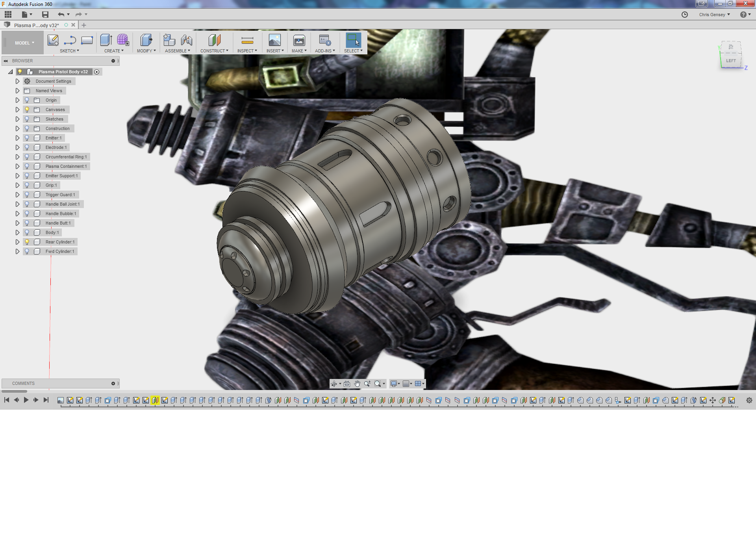Click the timeline settings gear icon
756x546 pixels.
749,400
